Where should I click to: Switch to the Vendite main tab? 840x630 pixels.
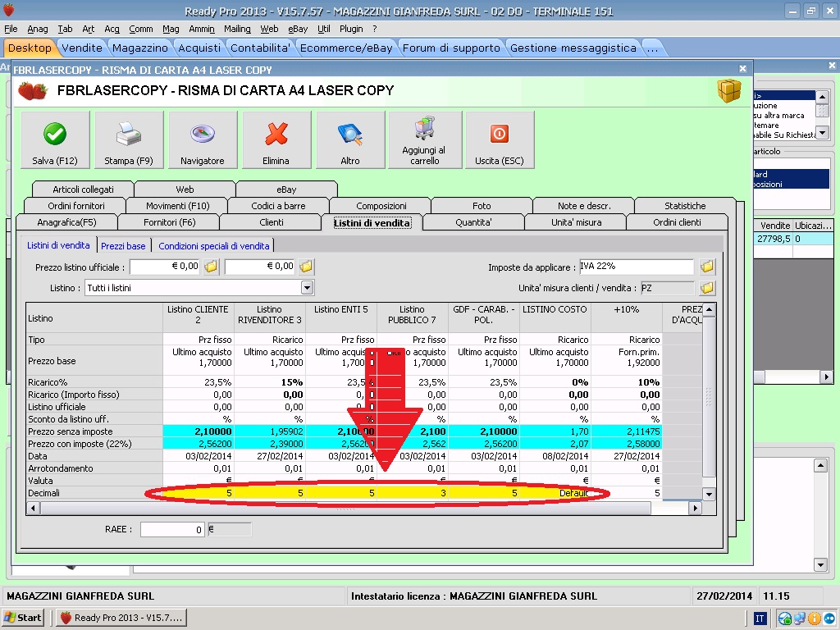pos(82,48)
